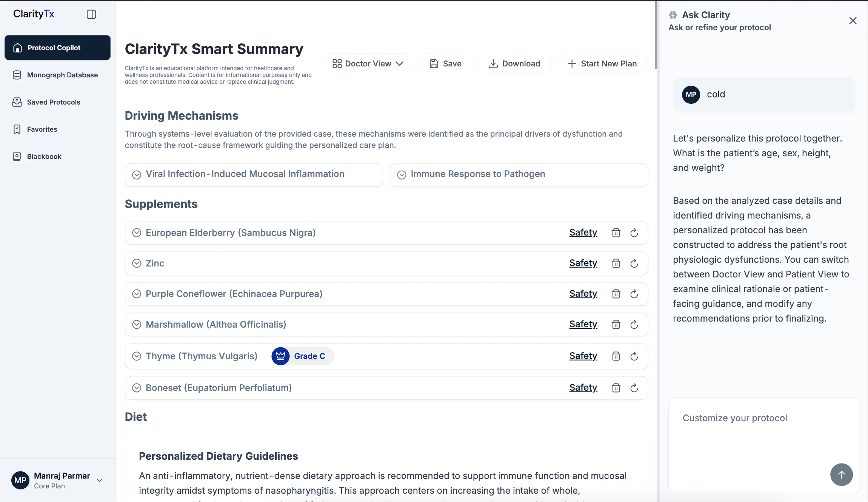Screen dimensions: 868x502
Task: Delete the Zinc supplement
Action: 616,263
